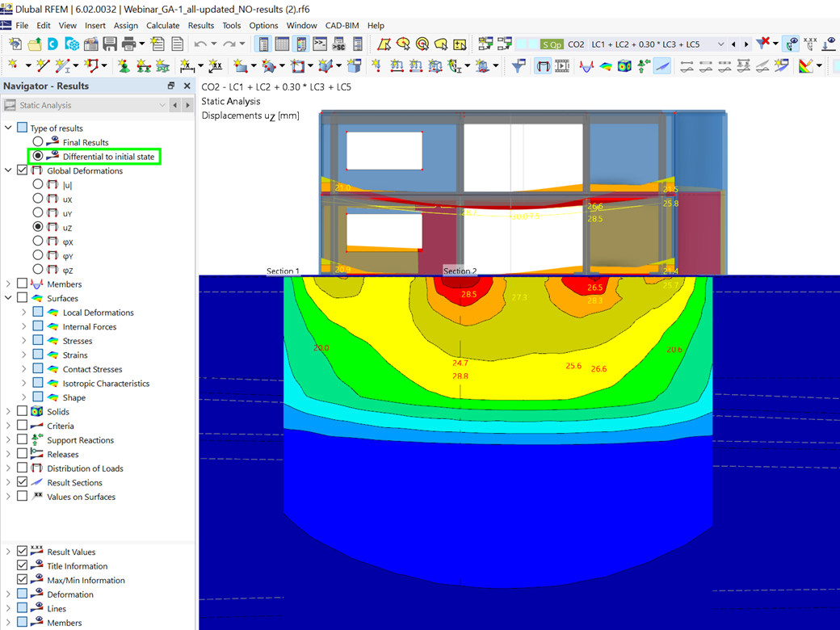Open the console window icon
Screen dimensions: 840x630
pos(320,44)
